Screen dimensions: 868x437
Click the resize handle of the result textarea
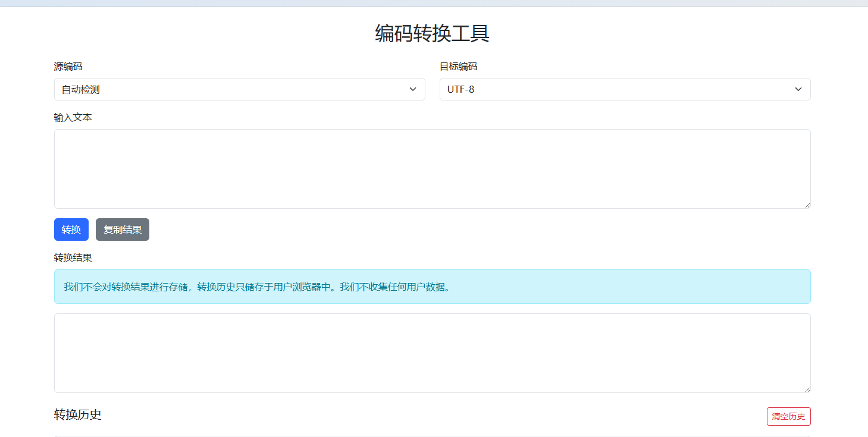pyautogui.click(x=808, y=389)
